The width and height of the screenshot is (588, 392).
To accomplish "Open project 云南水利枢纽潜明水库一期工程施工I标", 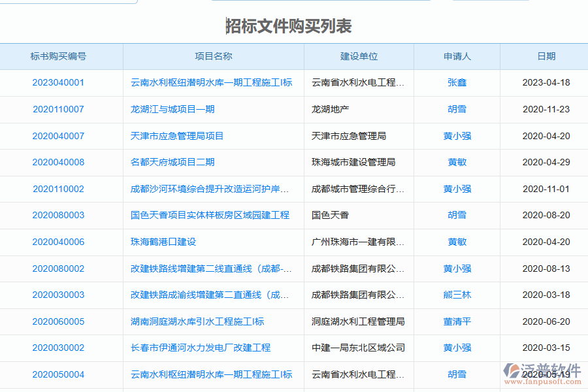I will [210, 83].
